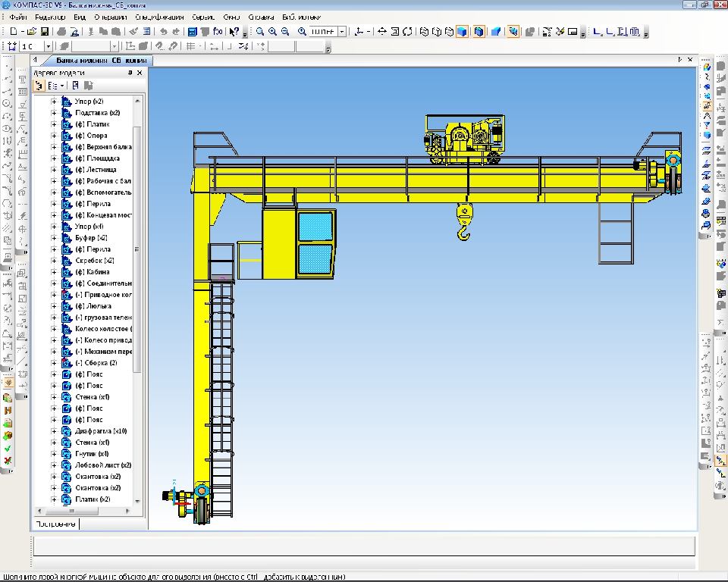Toggle the model tree structure view button
Screen dimensions: 728x582
(x=39, y=86)
